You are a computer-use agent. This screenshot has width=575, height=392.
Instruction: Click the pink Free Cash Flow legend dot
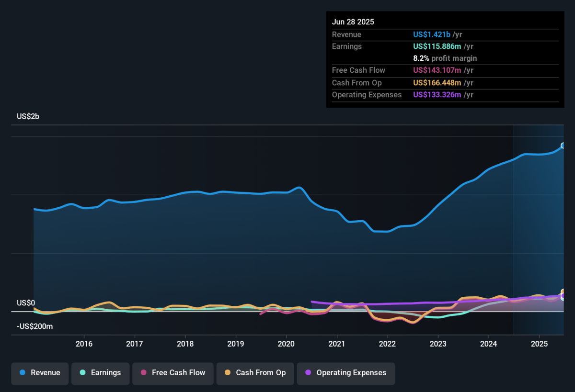(144, 373)
